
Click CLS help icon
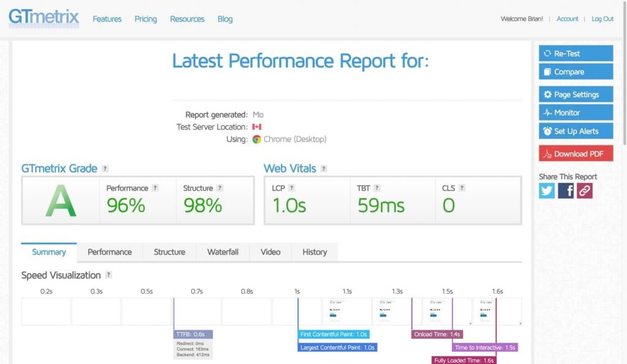point(462,188)
